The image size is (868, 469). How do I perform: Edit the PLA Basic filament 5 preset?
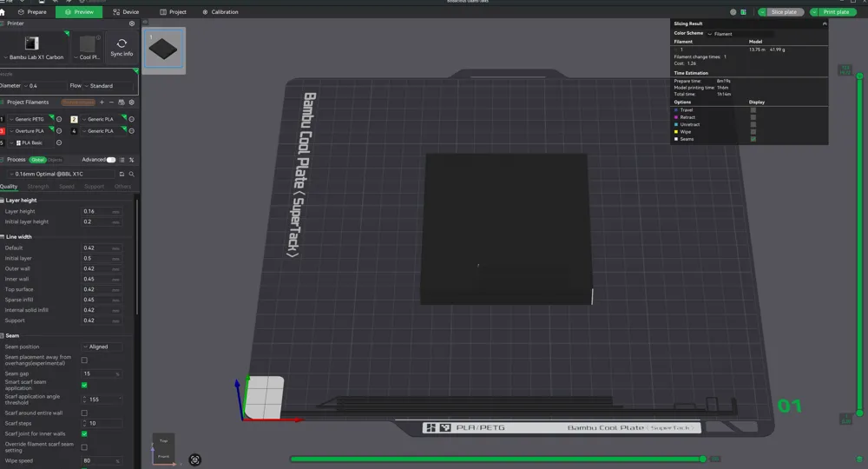(x=59, y=142)
